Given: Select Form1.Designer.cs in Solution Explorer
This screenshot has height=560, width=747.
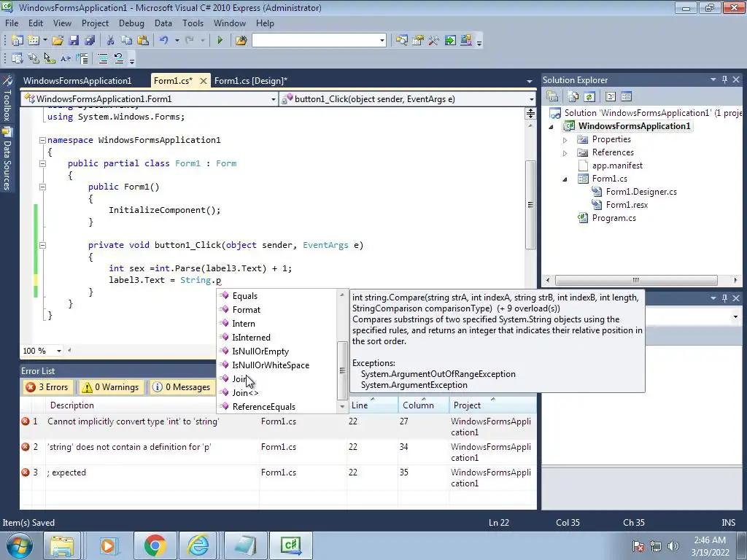Looking at the screenshot, I should pyautogui.click(x=640, y=192).
